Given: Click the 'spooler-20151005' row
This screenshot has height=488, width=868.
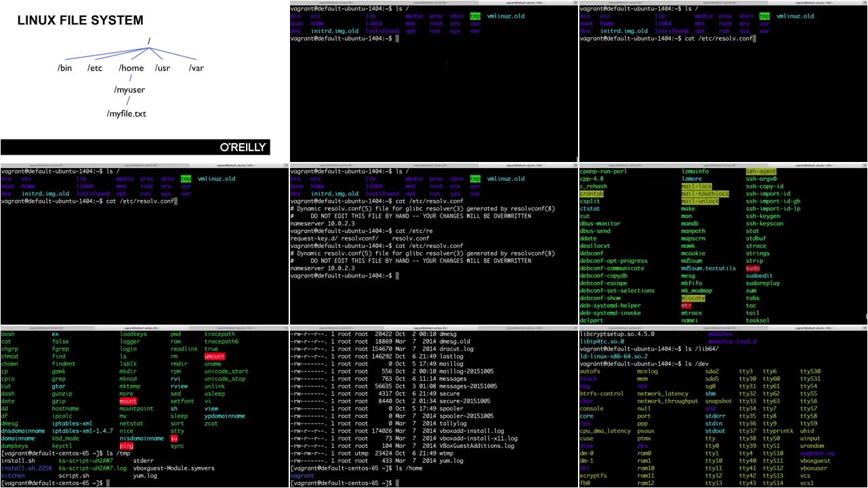Looking at the screenshot, I should pos(393,416).
